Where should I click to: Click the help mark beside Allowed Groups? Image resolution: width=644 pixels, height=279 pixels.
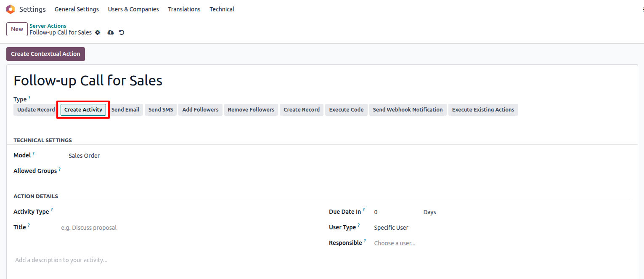pos(60,170)
